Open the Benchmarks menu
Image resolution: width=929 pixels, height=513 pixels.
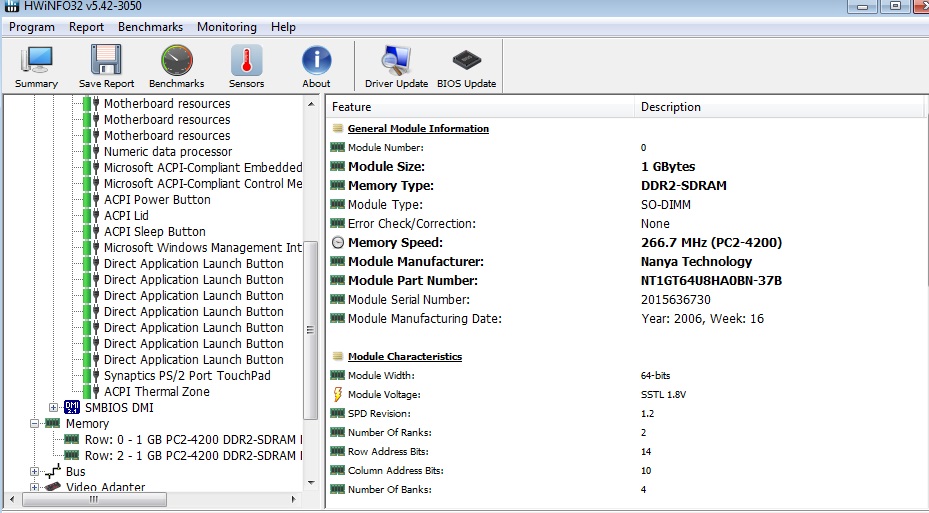tap(150, 27)
